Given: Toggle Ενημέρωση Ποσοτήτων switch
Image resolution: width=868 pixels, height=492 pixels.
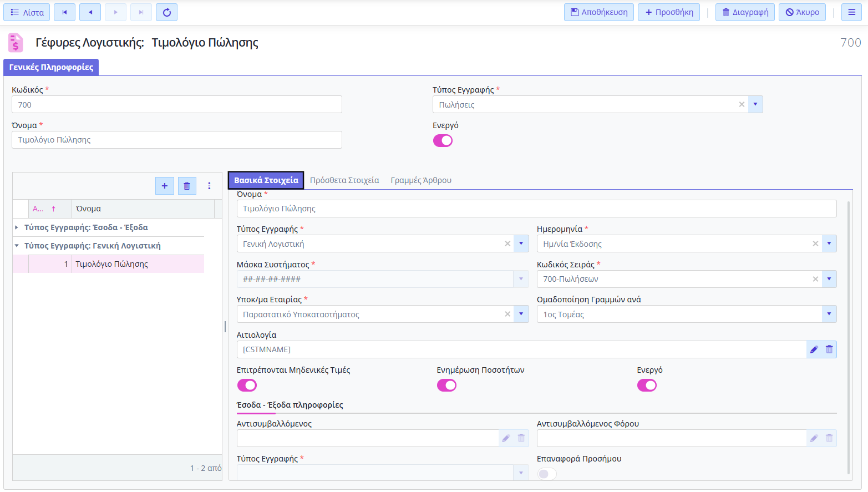Looking at the screenshot, I should [446, 385].
